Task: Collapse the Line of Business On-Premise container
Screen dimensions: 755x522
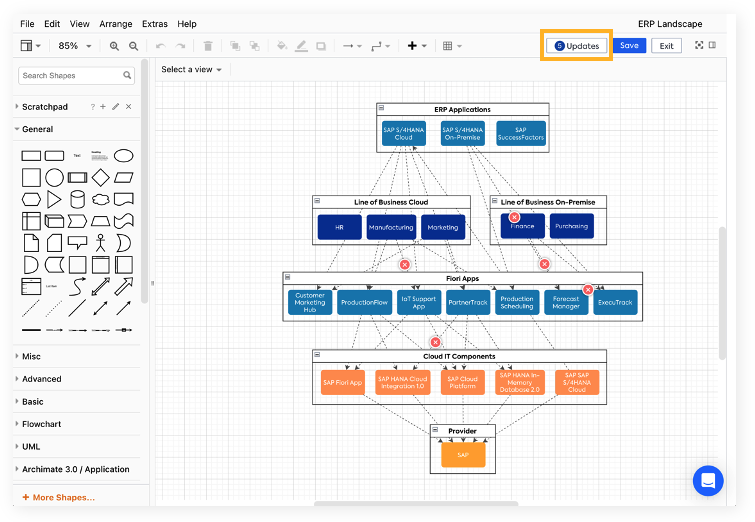Action: pyautogui.click(x=495, y=200)
